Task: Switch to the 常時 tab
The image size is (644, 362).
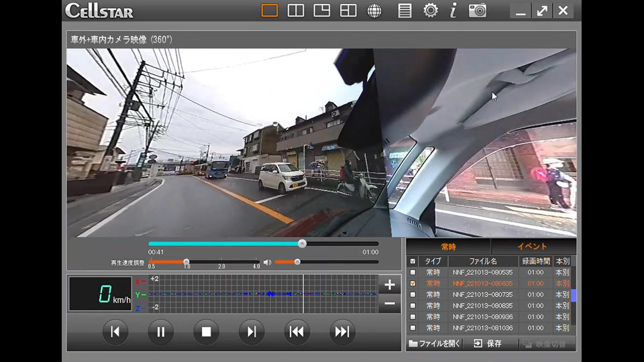Action: 448,247
